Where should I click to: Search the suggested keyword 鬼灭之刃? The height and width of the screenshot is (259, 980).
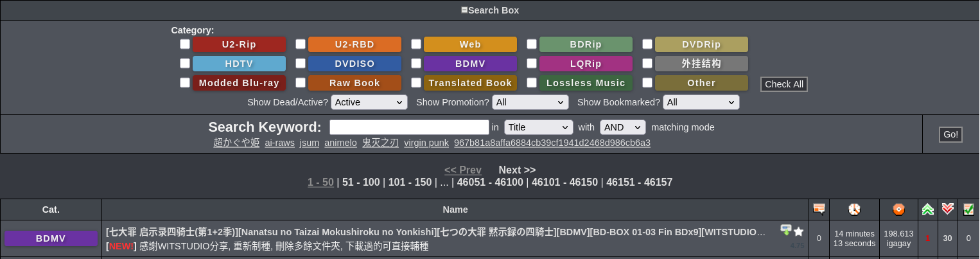pos(380,143)
